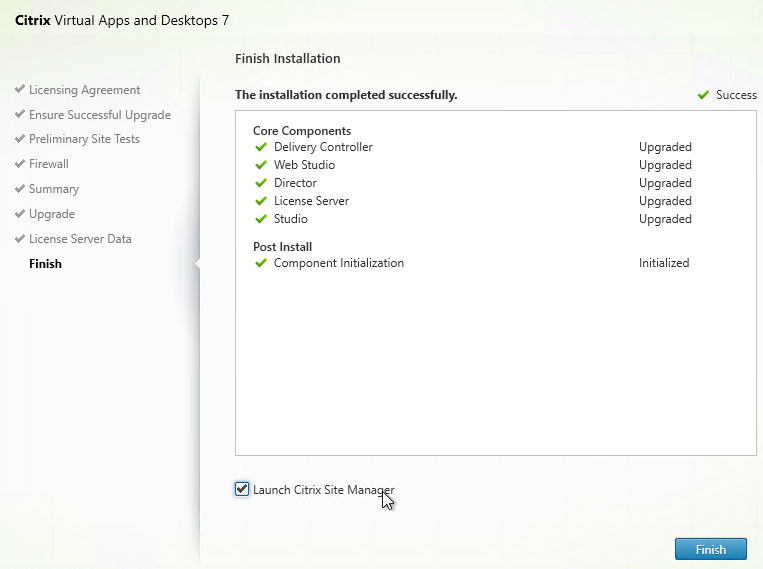
Task: Click the green checkmark next to License Server
Action: (261, 201)
